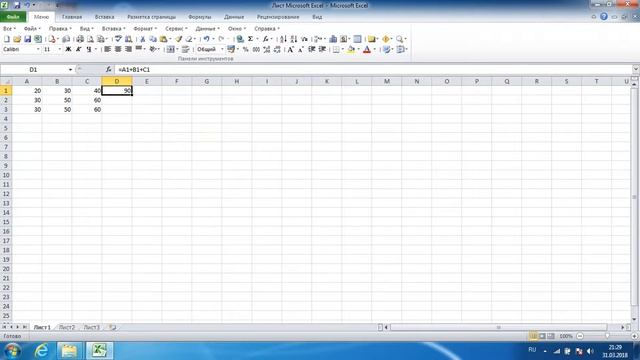Insert new worksheet tab button
The image size is (640, 360).
[x=112, y=327]
